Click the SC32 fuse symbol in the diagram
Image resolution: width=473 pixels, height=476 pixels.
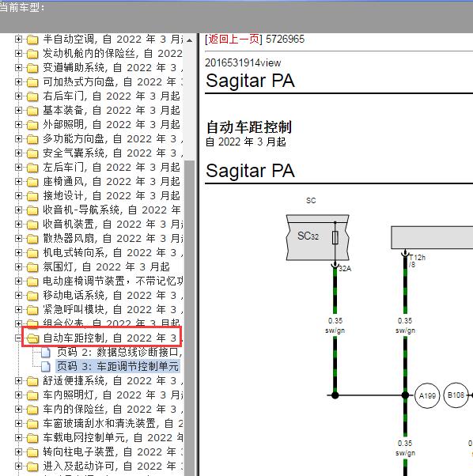point(335,238)
